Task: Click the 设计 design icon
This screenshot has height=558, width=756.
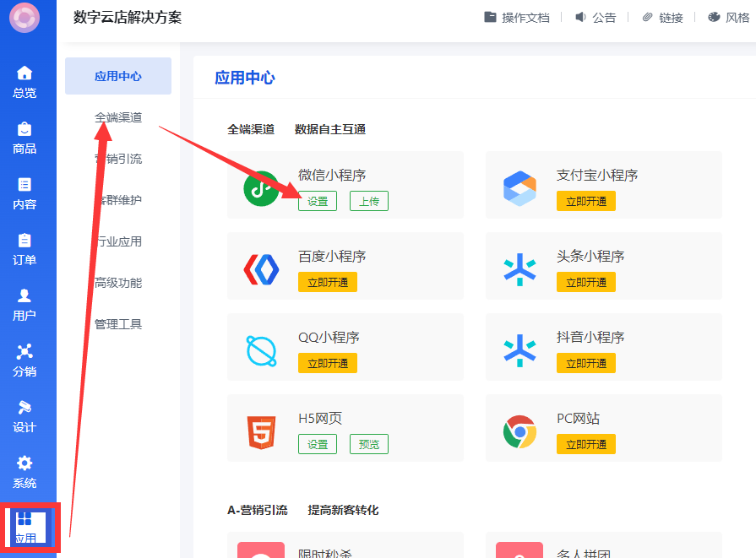Action: pos(24,407)
